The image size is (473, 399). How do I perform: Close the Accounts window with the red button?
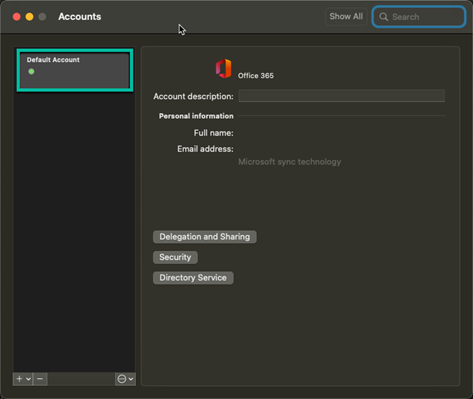click(x=17, y=17)
